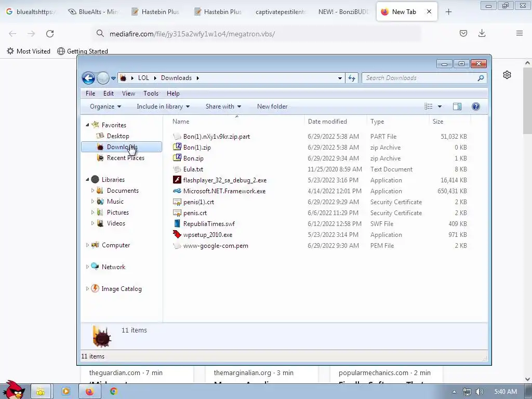
Task: Select the wpsetup_2010.exe icon
Action: tap(177, 234)
